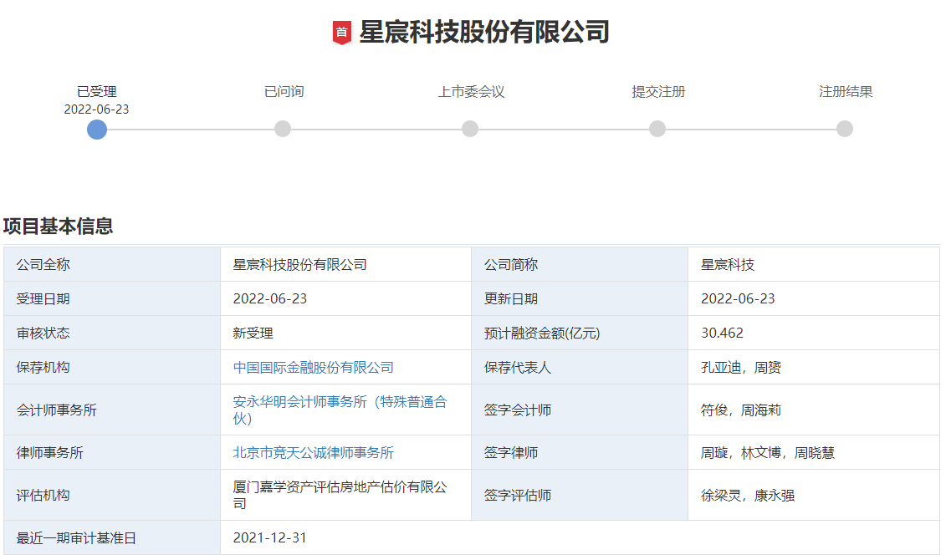Click the 签字会计师 label cell
The image size is (946, 560).
(579, 410)
